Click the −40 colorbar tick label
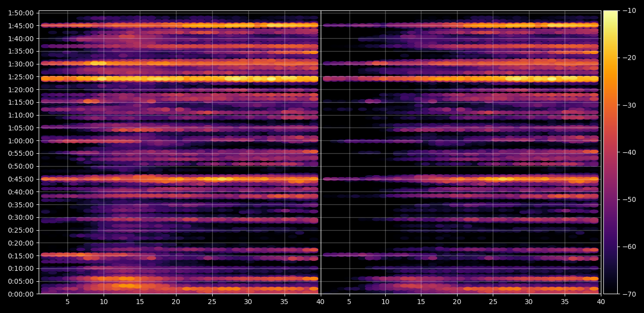 click(629, 152)
